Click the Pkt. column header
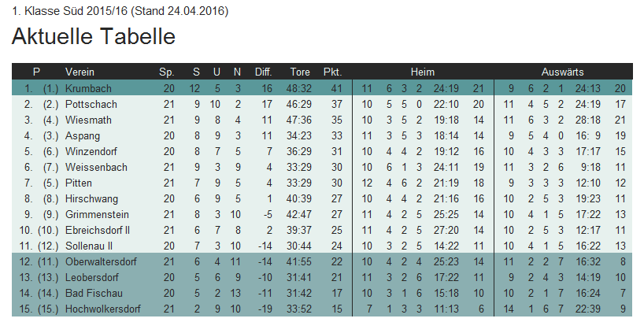The height and width of the screenshot is (322, 644). tap(332, 72)
